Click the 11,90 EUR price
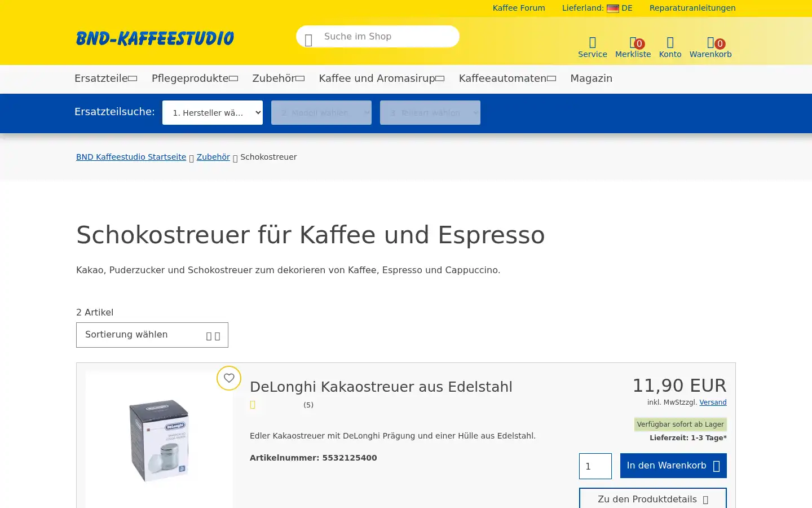Viewport: 812px width, 508px height. pyautogui.click(x=679, y=386)
